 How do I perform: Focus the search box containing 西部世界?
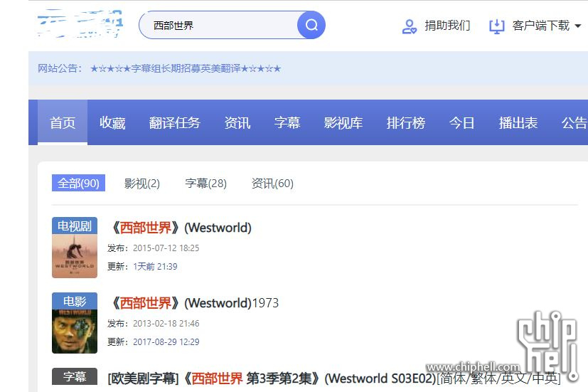pos(220,25)
